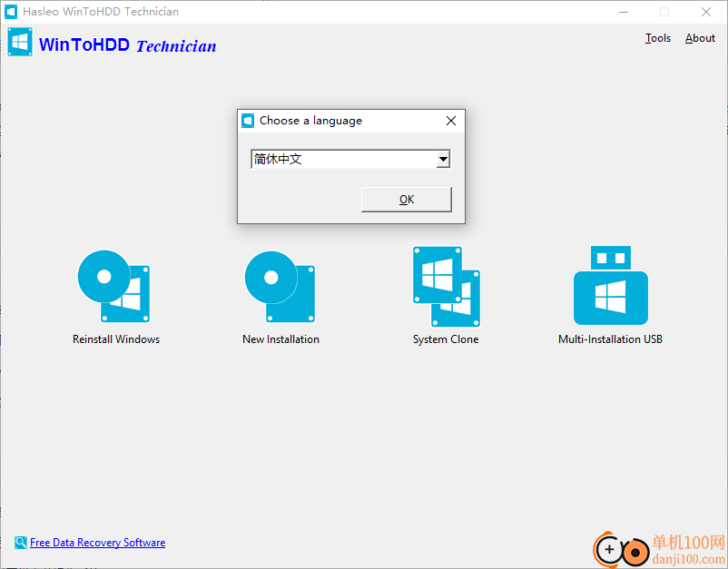Viewport: 728px width, 569px height.
Task: Click the Reinstall Windows label
Action: (116, 339)
